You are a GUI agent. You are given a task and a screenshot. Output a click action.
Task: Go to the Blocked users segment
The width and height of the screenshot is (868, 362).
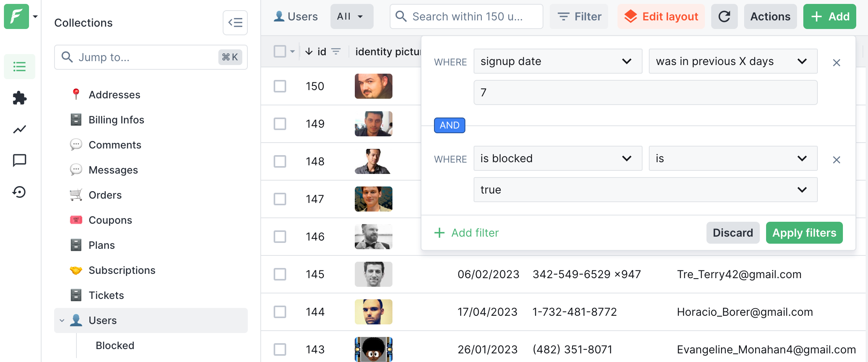tap(115, 346)
